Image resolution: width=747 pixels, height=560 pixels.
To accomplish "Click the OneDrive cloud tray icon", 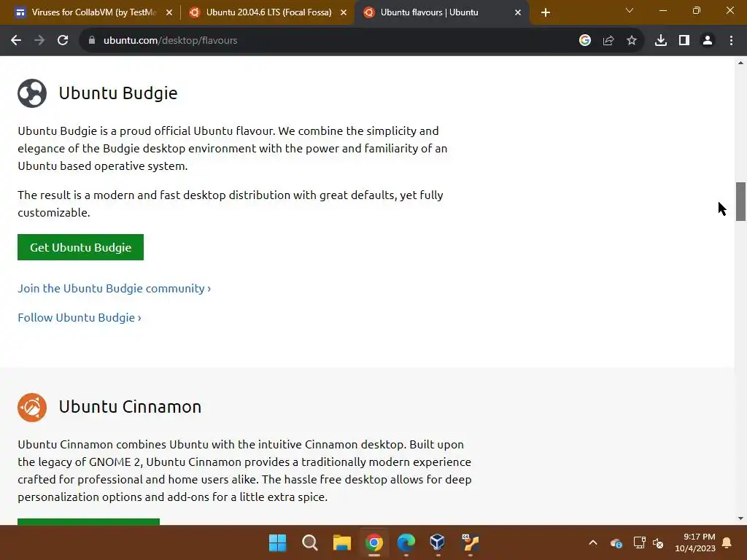I will click(x=616, y=542).
